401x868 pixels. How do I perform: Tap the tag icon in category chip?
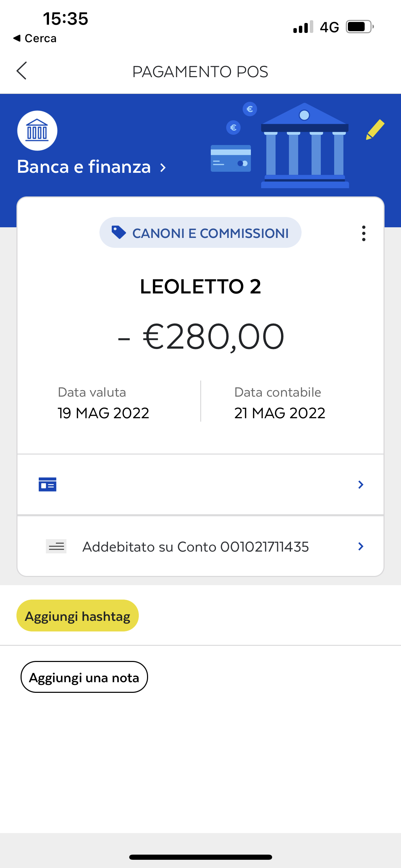119,232
